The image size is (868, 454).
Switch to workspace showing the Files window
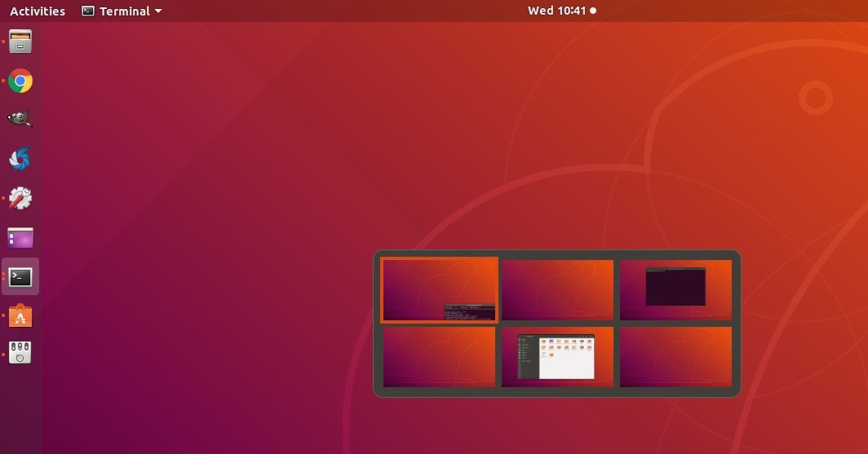pos(557,357)
